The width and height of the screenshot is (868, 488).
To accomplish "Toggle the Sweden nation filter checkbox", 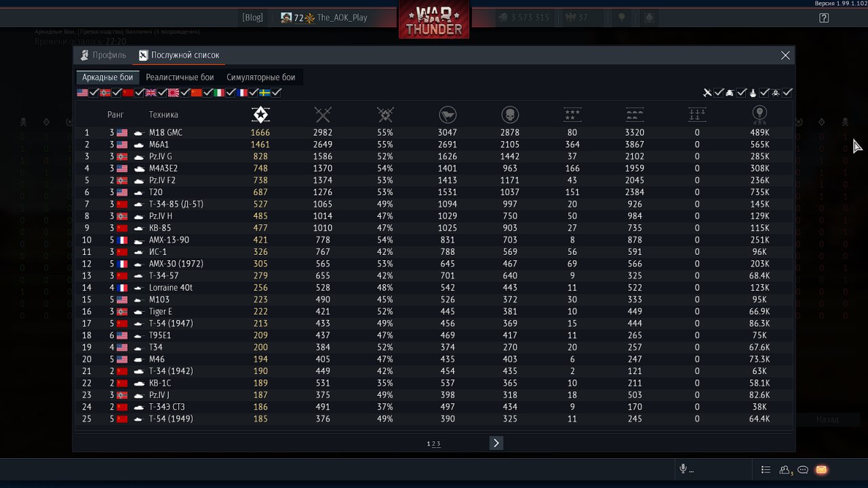I will (276, 92).
